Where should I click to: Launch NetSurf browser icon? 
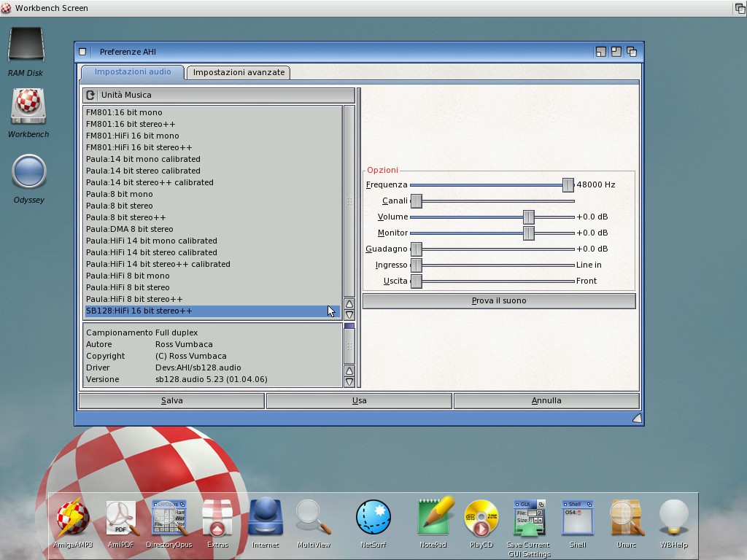coord(373,518)
